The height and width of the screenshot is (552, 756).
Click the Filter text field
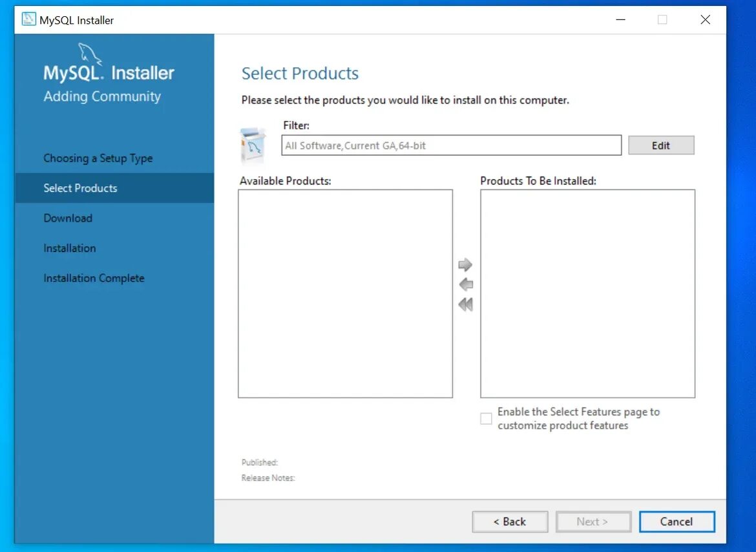coord(451,145)
